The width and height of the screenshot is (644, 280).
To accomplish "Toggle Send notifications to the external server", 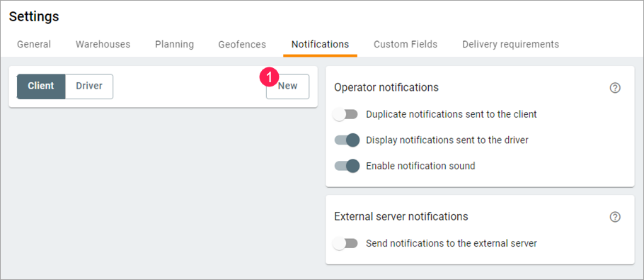I will click(345, 243).
